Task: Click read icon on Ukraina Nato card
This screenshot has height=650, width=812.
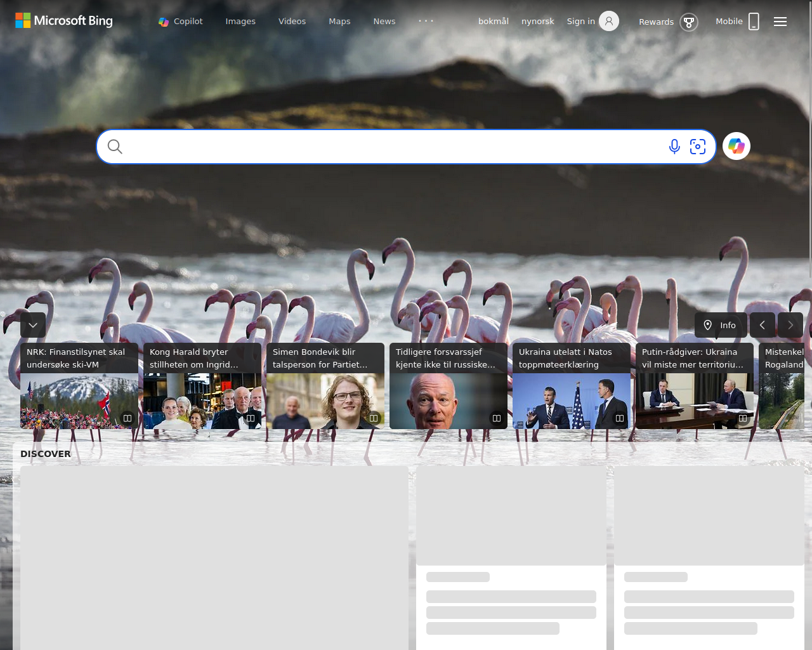Action: tap(620, 418)
